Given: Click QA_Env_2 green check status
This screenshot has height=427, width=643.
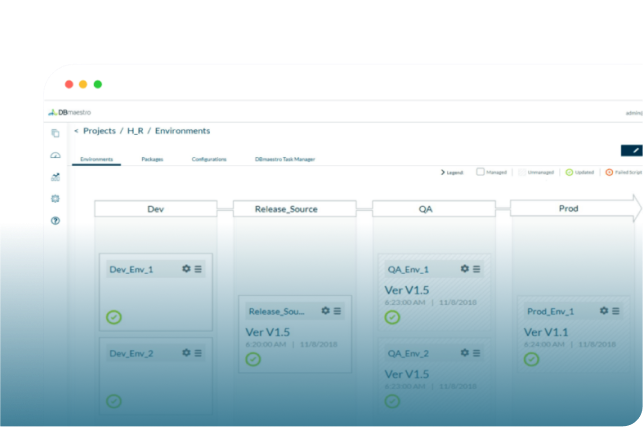Looking at the screenshot, I should pyautogui.click(x=392, y=401).
